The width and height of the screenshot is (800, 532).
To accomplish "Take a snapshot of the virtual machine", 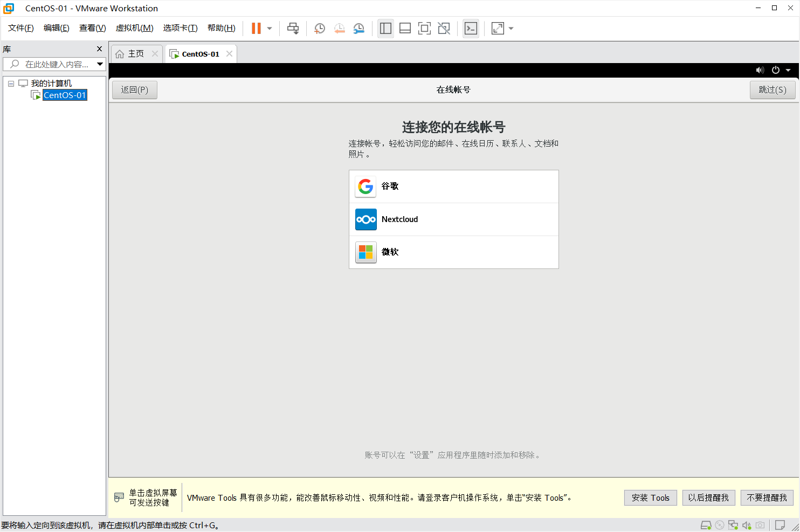I will [319, 28].
